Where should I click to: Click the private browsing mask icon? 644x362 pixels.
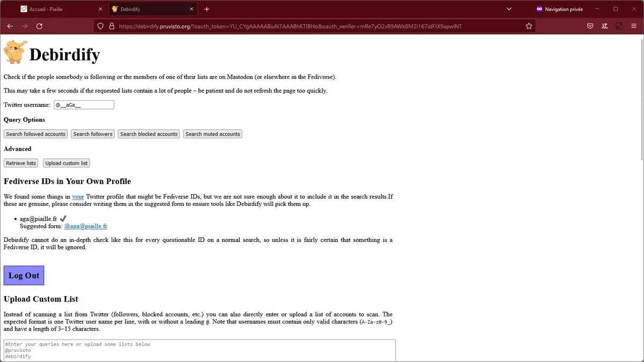coord(539,9)
